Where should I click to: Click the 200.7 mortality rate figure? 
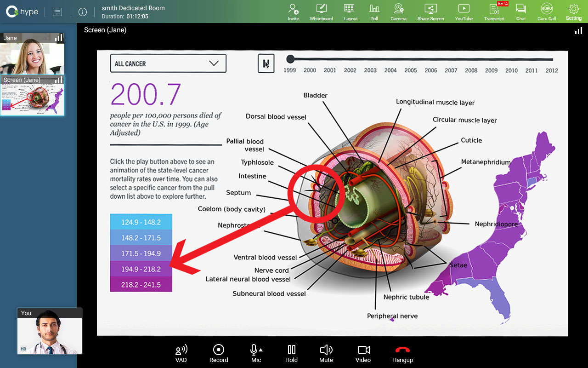pyautogui.click(x=146, y=94)
